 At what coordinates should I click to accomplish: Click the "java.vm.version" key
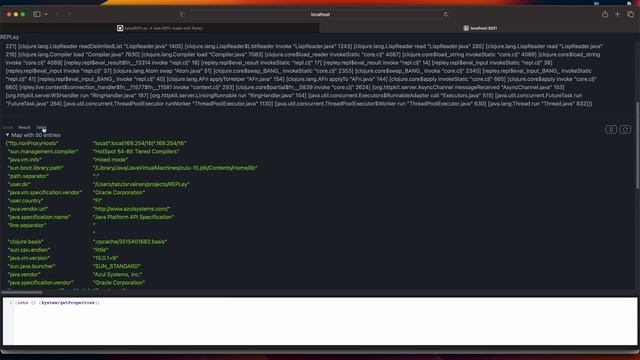(29, 258)
